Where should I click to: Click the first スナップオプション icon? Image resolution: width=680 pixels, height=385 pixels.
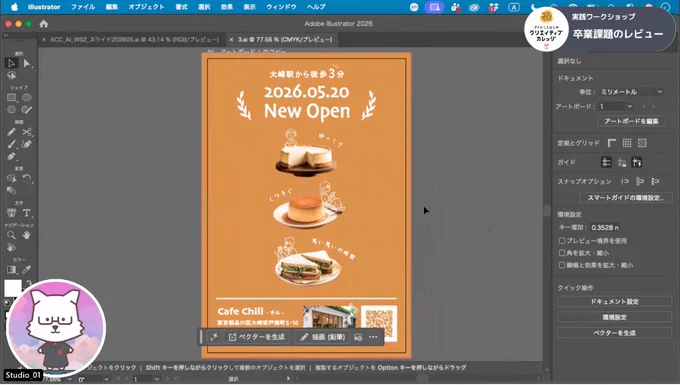(x=625, y=181)
